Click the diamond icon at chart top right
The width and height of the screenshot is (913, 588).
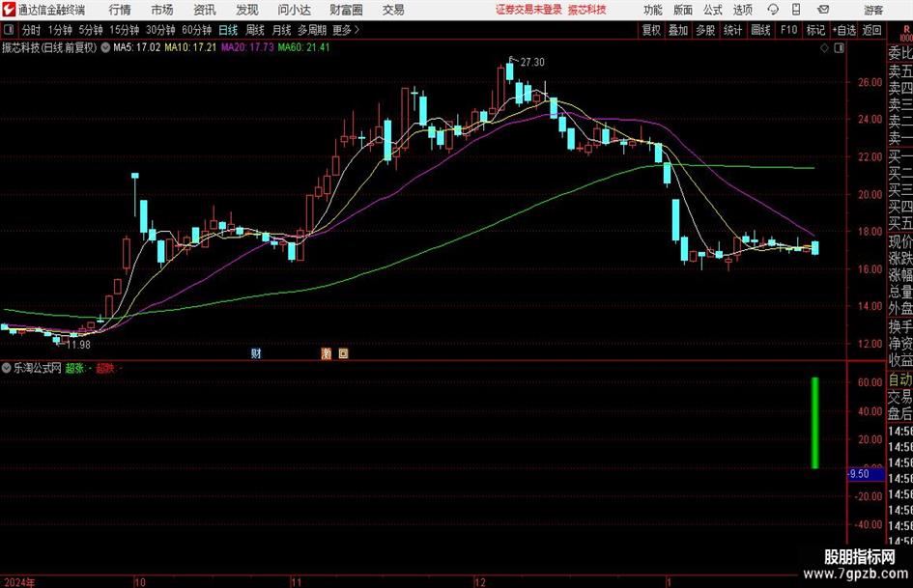click(x=824, y=48)
